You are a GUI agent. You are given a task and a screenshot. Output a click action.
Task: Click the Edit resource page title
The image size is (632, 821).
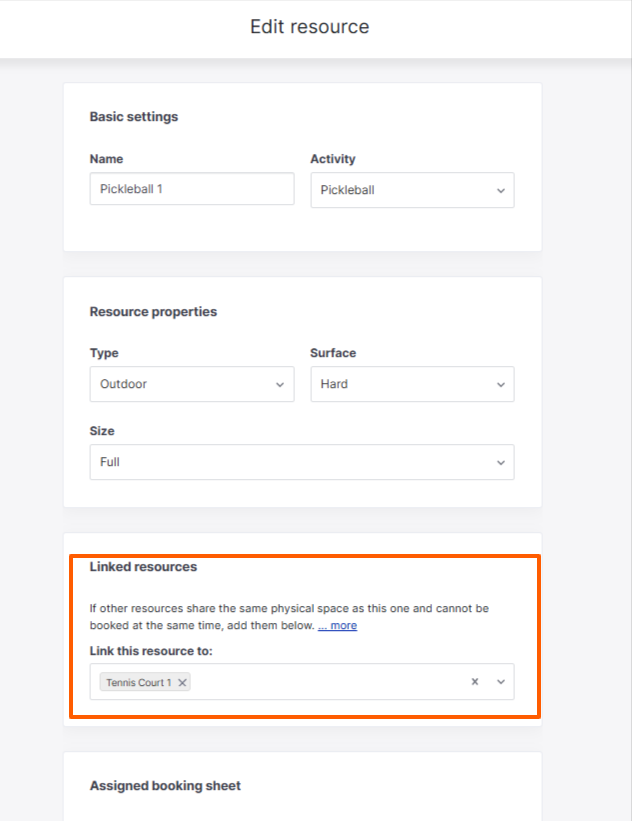(x=310, y=27)
